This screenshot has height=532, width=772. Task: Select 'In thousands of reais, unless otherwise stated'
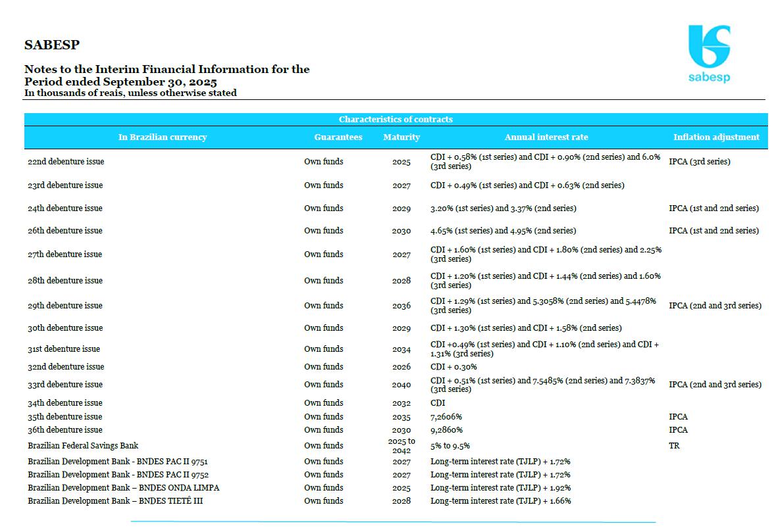click(x=130, y=93)
